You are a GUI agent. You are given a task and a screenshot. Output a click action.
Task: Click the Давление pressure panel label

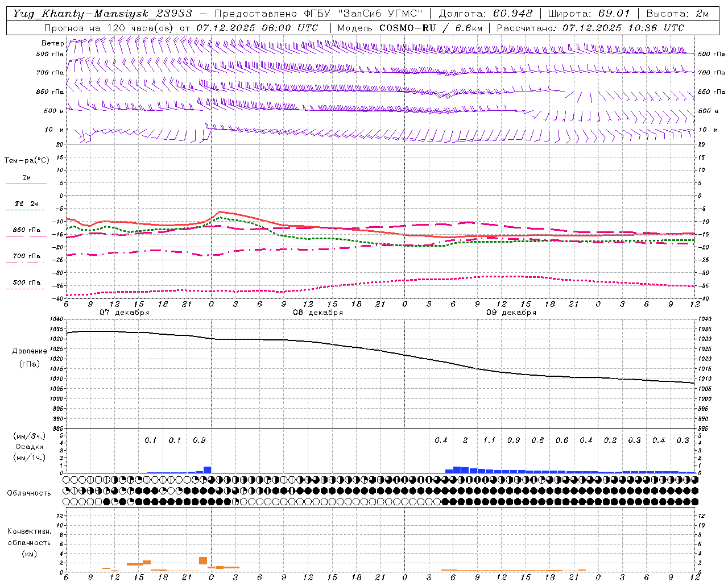point(30,351)
